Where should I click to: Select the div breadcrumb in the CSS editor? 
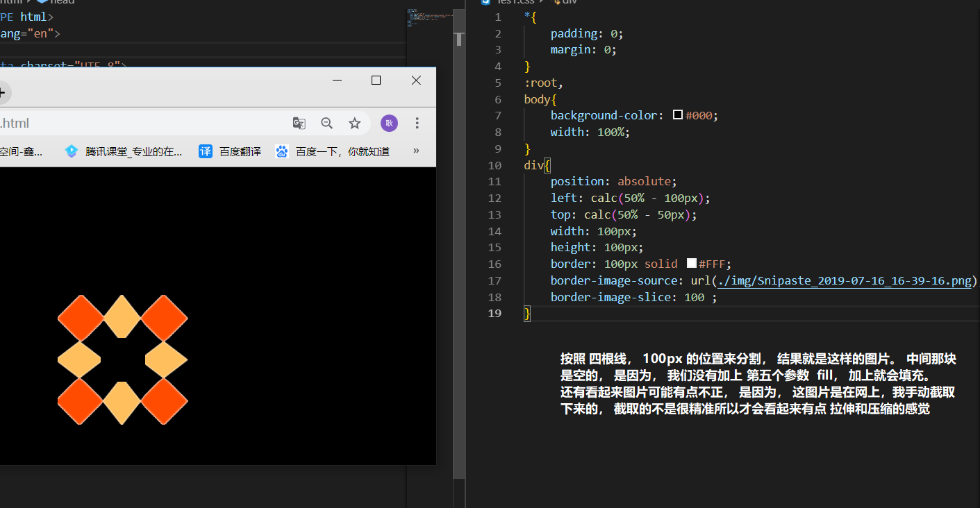tap(569, 2)
